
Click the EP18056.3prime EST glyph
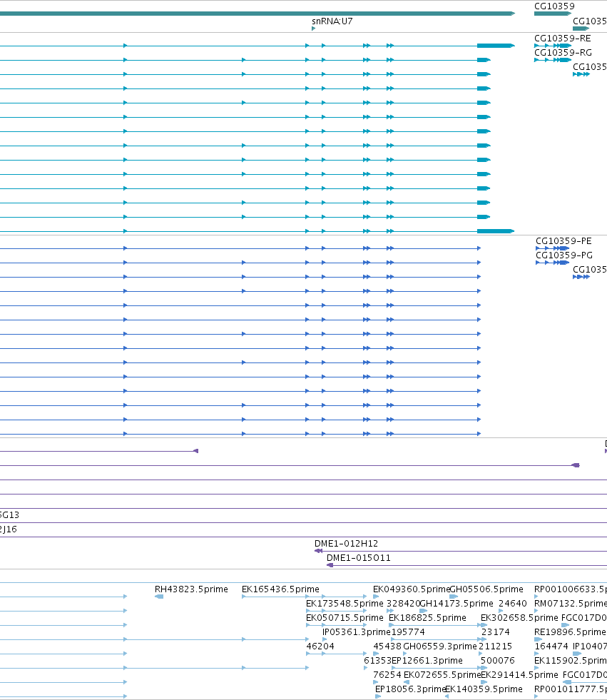tap(378, 696)
